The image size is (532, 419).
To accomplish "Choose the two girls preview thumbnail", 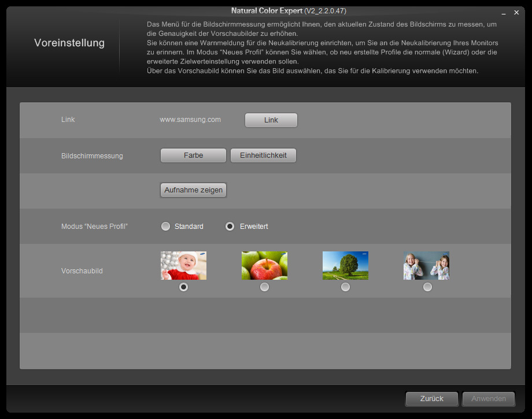I will (427, 265).
